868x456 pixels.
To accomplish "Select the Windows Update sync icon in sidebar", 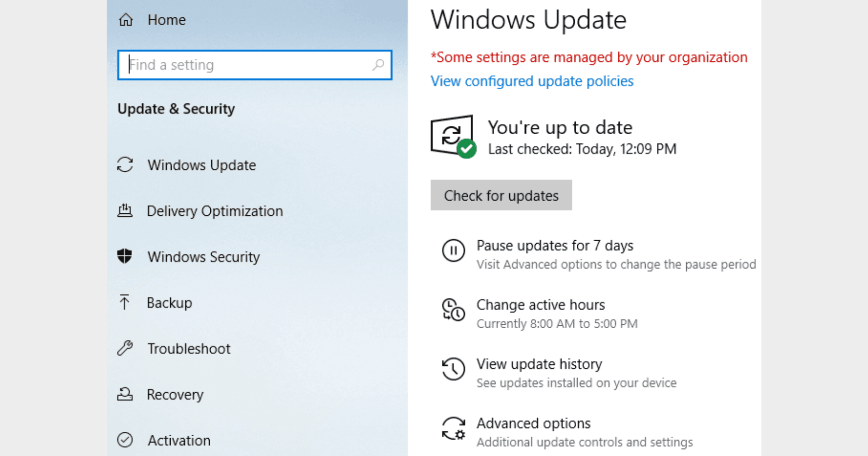I will 125,165.
